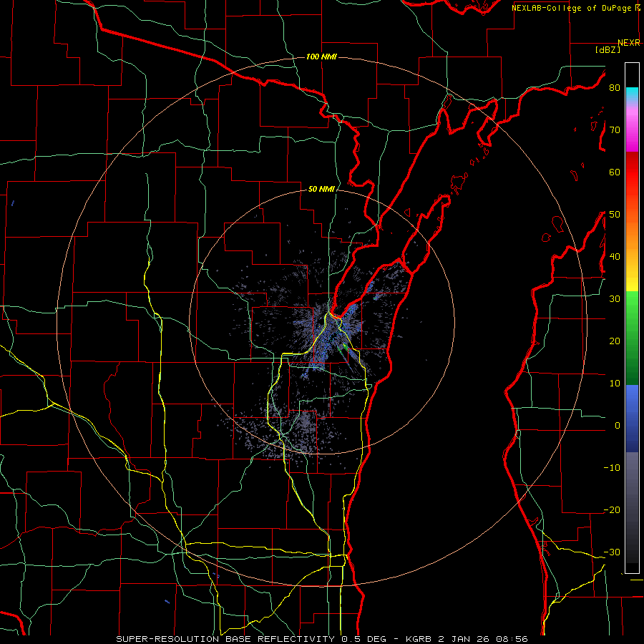Click the "SUPER-RESOLUTION BASE REFLECTIVITY" caption at the bottom

(225, 639)
